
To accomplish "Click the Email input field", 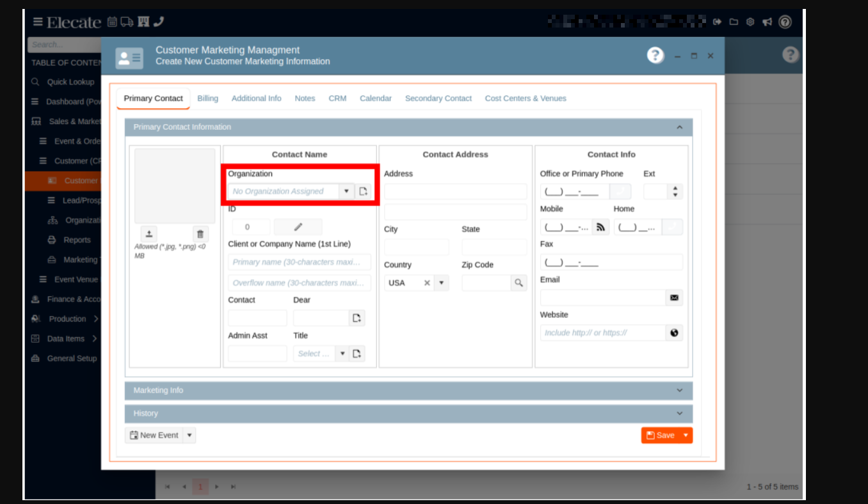I will [602, 297].
